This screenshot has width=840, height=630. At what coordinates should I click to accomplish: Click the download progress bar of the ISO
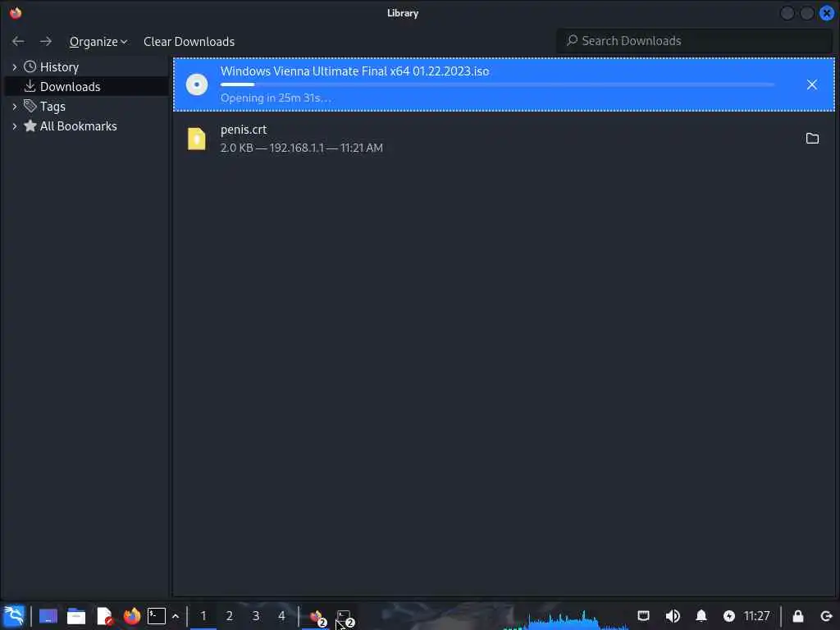[497, 84]
